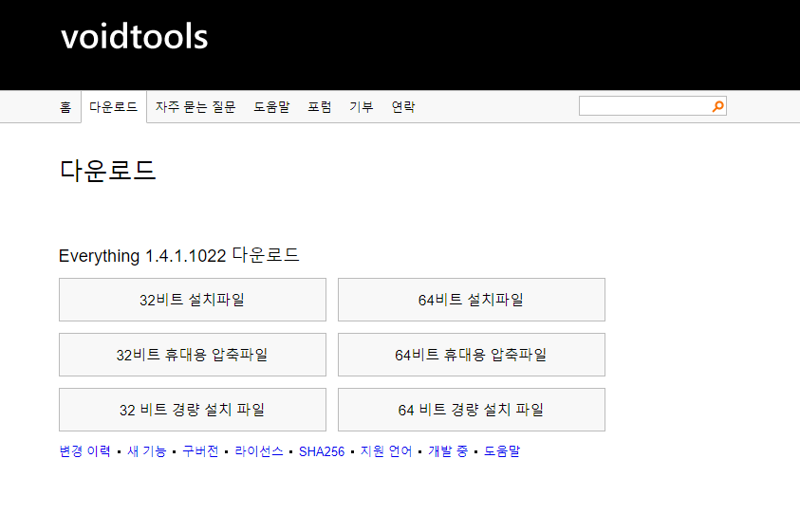
Task: Download 32 비트 경량 설치 파일
Action: click(193, 410)
